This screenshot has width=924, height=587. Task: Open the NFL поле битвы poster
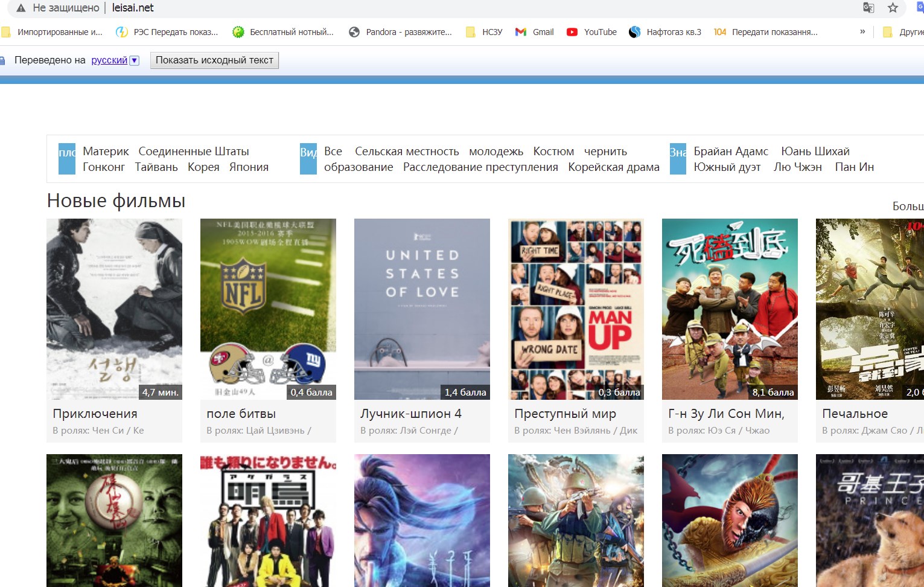268,309
